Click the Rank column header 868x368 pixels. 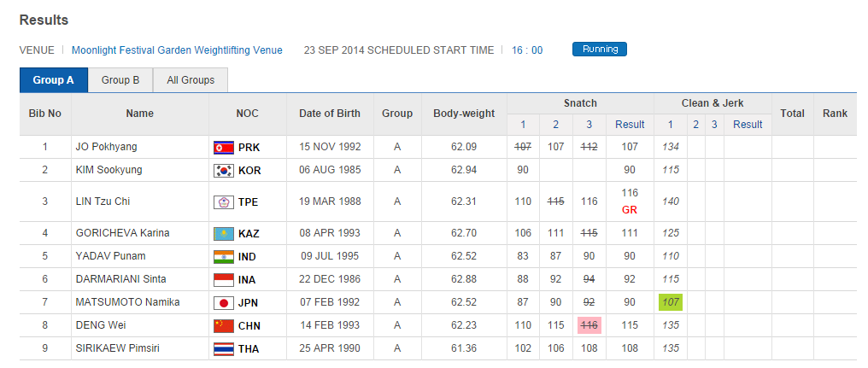click(x=835, y=114)
